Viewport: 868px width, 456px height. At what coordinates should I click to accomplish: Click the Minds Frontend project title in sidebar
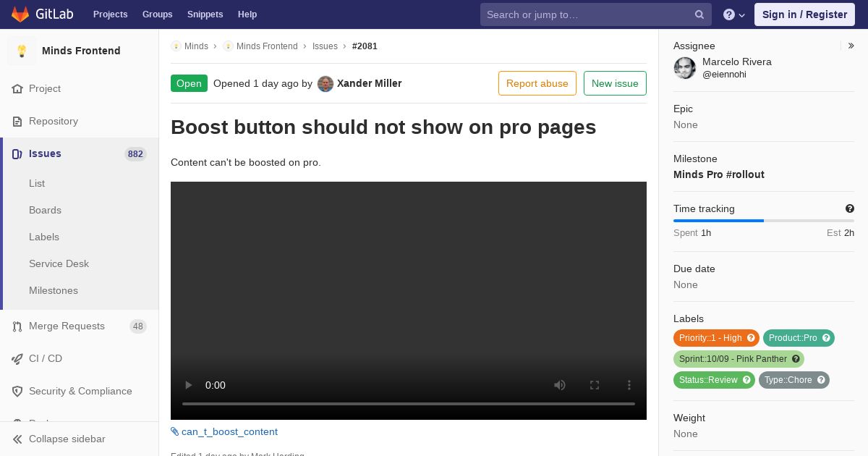pos(81,51)
